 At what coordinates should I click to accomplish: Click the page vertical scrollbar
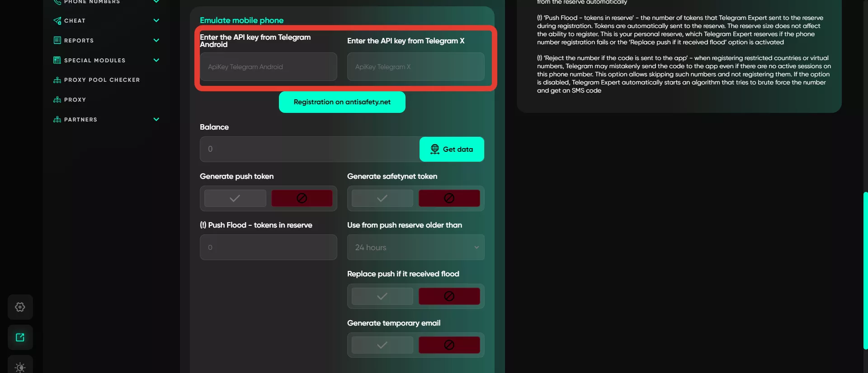(x=865, y=271)
